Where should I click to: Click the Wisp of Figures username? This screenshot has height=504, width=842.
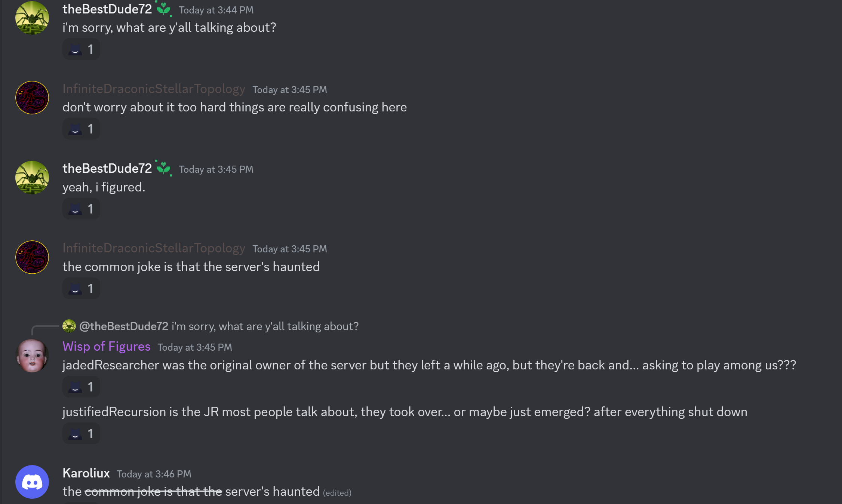tap(107, 347)
